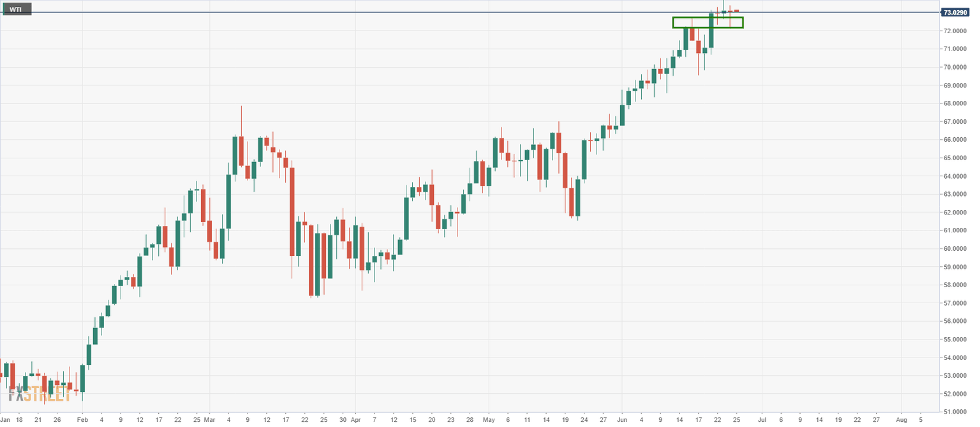The width and height of the screenshot is (980, 427).
Task: Click the Jul label on time axis
Action: tap(762, 420)
